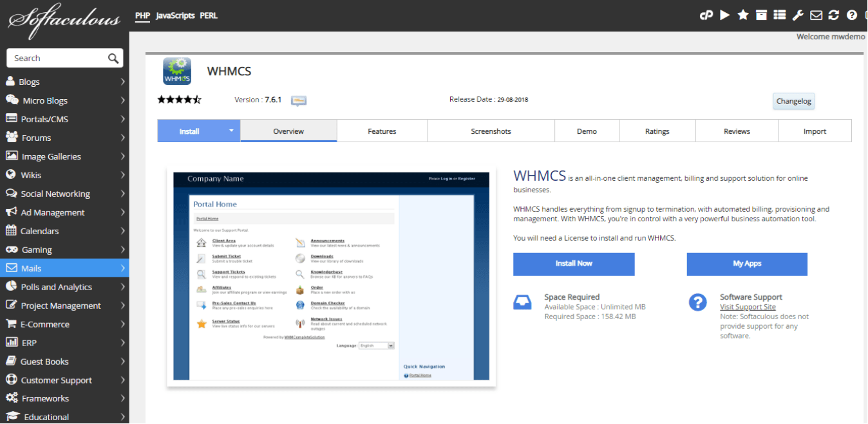Click the Blogs category person icon

[x=10, y=81]
